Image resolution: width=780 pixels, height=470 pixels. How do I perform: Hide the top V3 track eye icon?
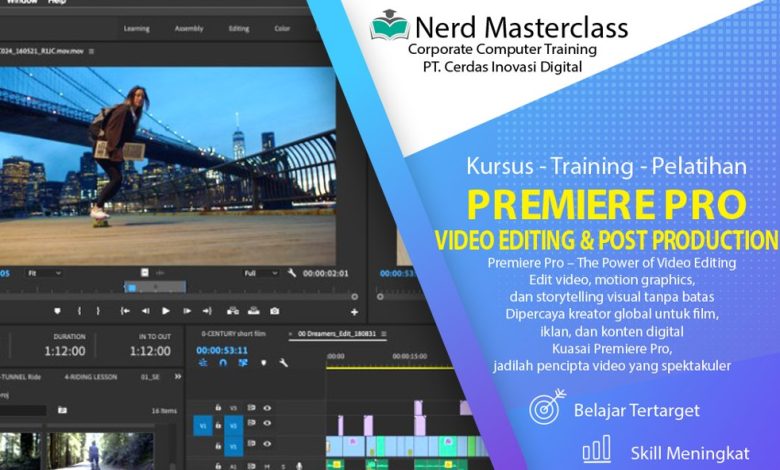tap(267, 408)
